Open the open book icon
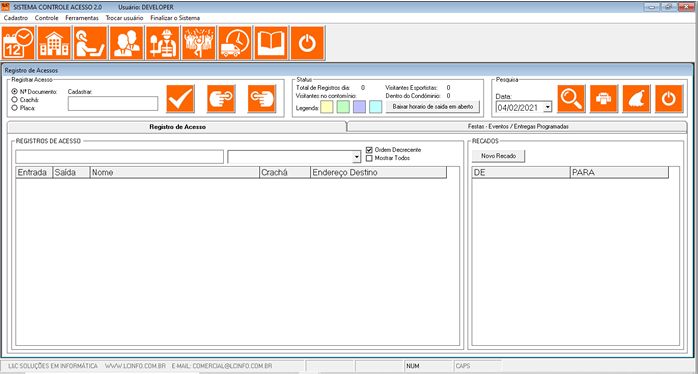The height and width of the screenshot is (374, 698). click(x=271, y=43)
